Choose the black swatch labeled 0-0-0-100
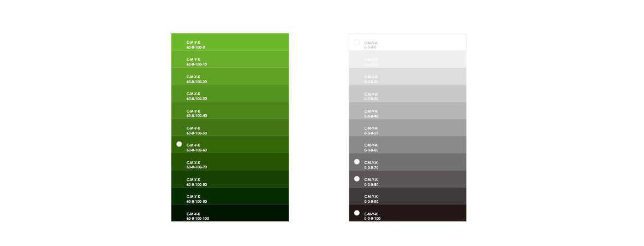 [x=408, y=213]
